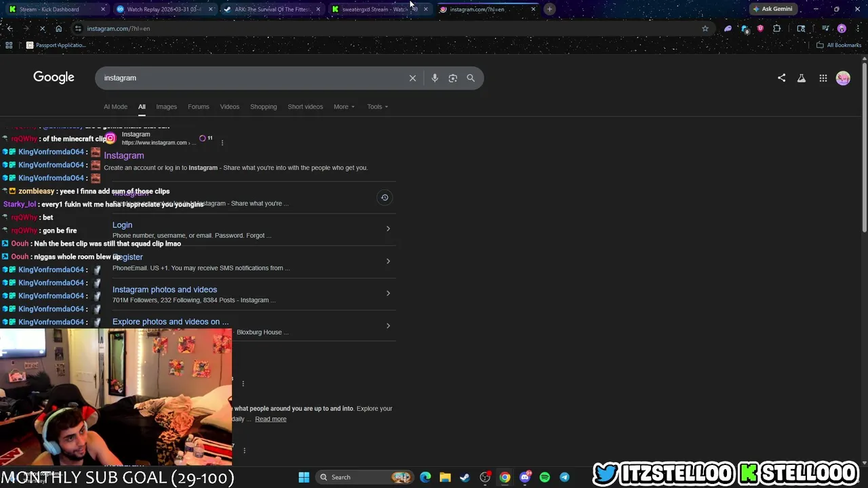This screenshot has height=488, width=868.
Task: Close the instagram.com browser tab
Action: pyautogui.click(x=533, y=9)
